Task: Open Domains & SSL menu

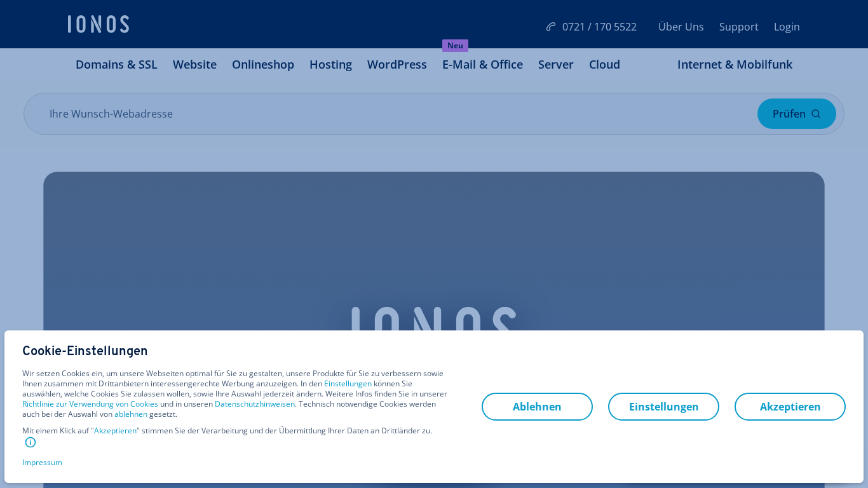Action: tap(116, 64)
